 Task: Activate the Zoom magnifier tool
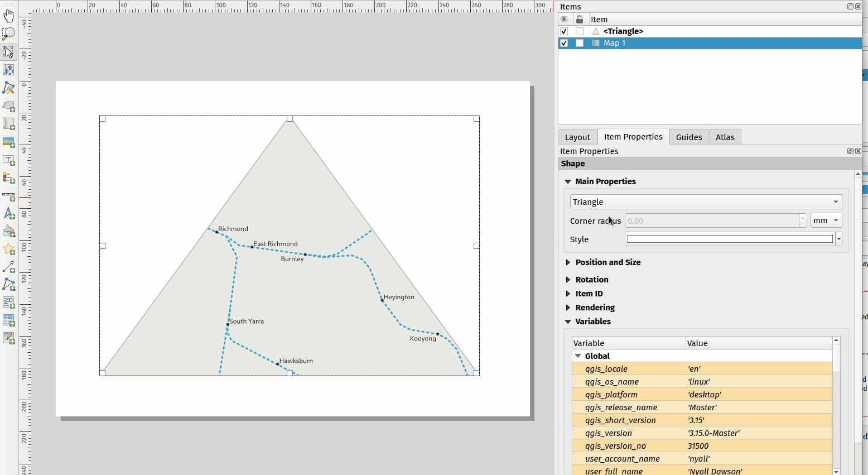pos(9,33)
